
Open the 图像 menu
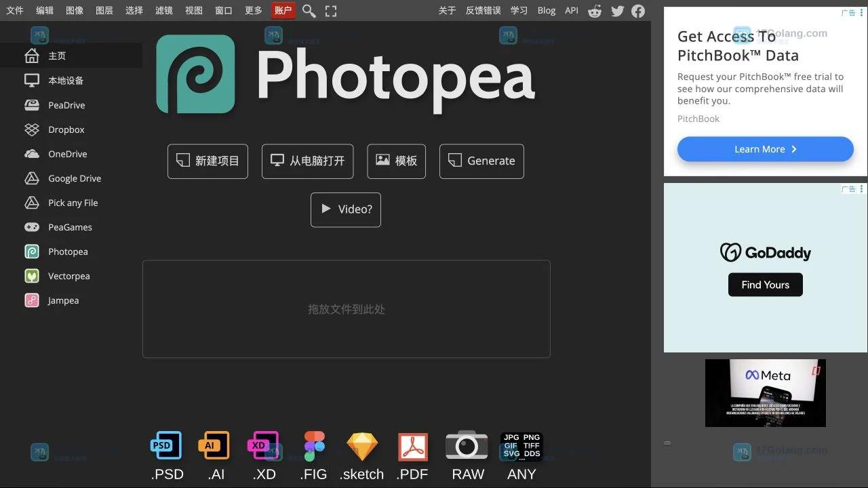(75, 10)
